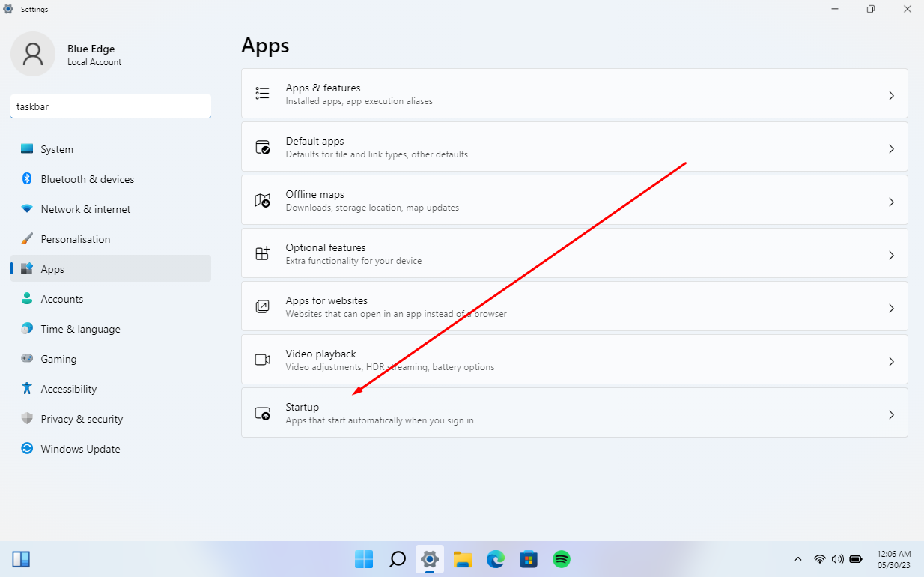
Task: Click the Startup icon
Action: click(x=262, y=413)
